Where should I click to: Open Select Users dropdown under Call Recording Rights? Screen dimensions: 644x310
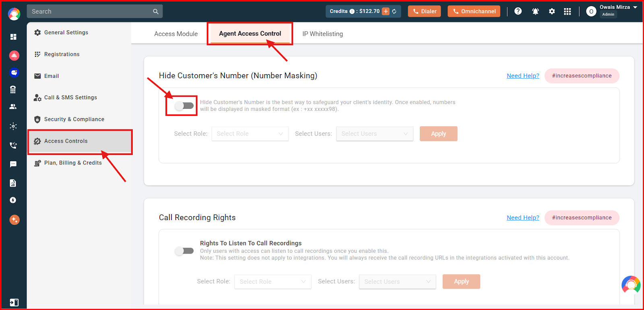398,282
